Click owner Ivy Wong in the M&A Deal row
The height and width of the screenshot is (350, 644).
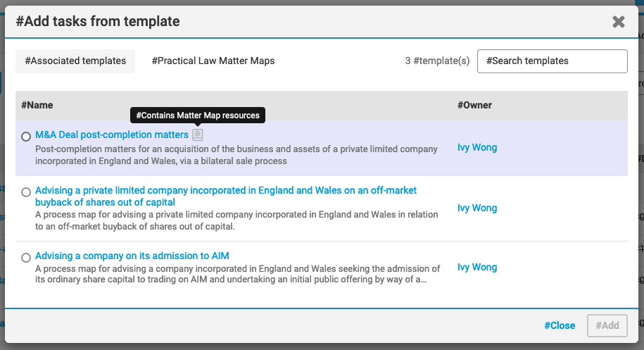[477, 148]
